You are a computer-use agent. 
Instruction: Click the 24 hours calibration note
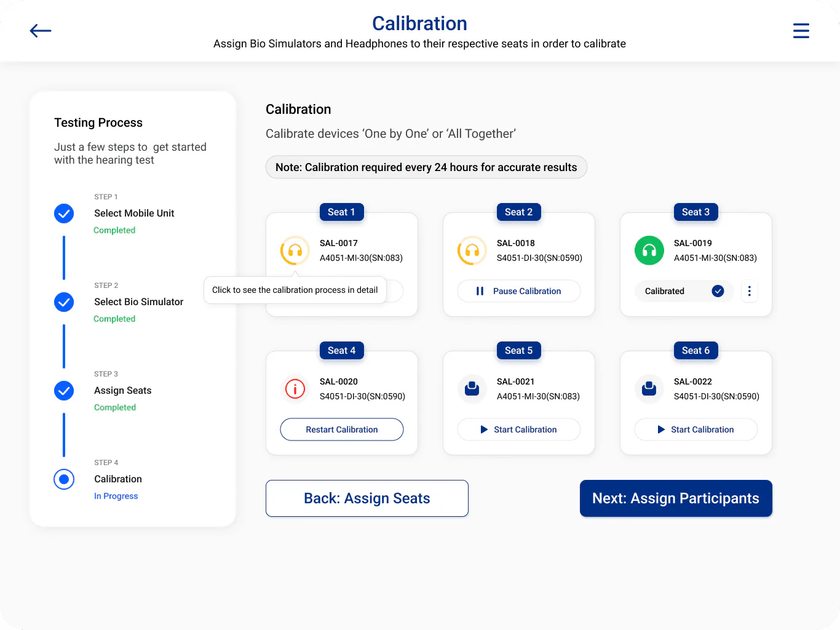click(x=426, y=167)
